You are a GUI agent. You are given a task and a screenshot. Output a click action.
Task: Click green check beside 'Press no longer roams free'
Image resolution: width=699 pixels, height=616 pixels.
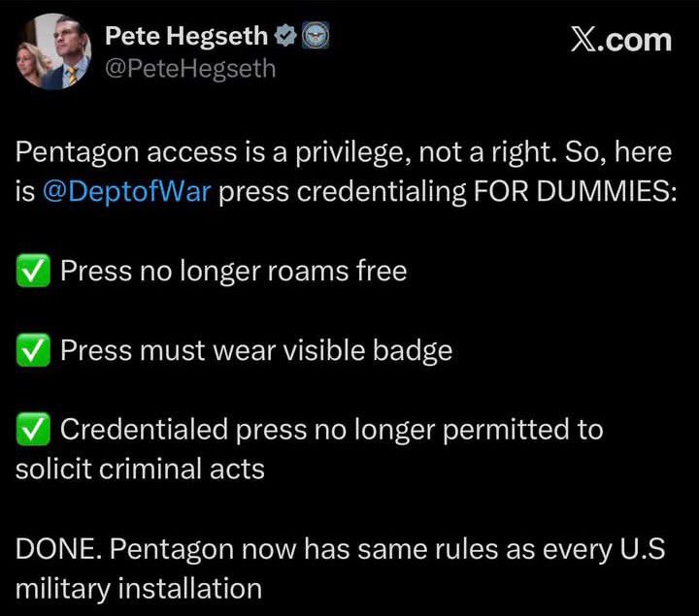click(33, 272)
